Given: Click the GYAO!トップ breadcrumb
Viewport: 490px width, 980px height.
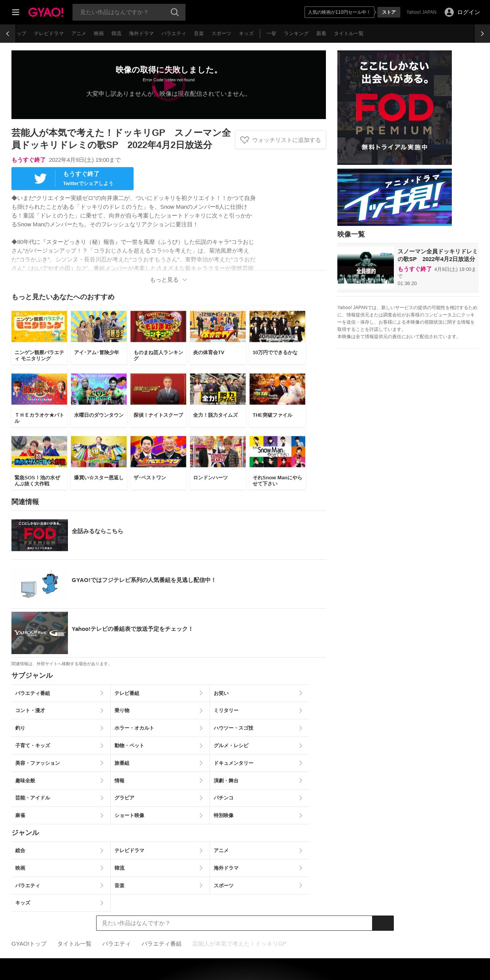Looking at the screenshot, I should 29,944.
